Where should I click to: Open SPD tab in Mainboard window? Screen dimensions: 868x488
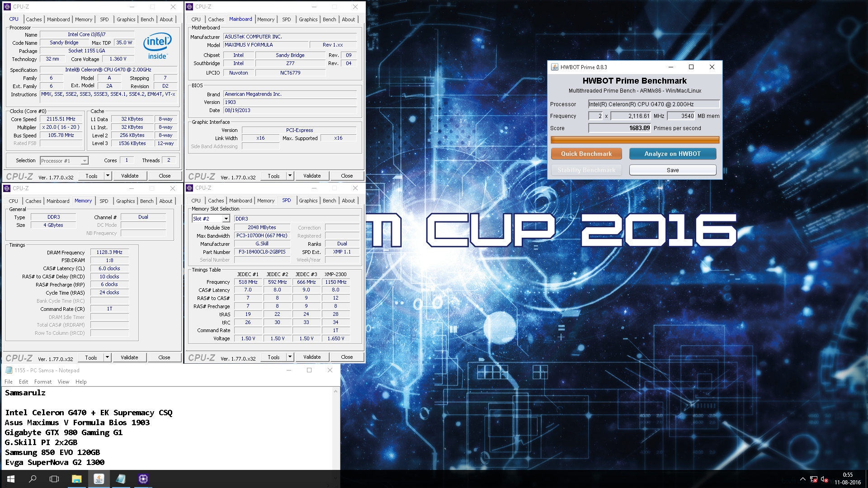click(287, 19)
